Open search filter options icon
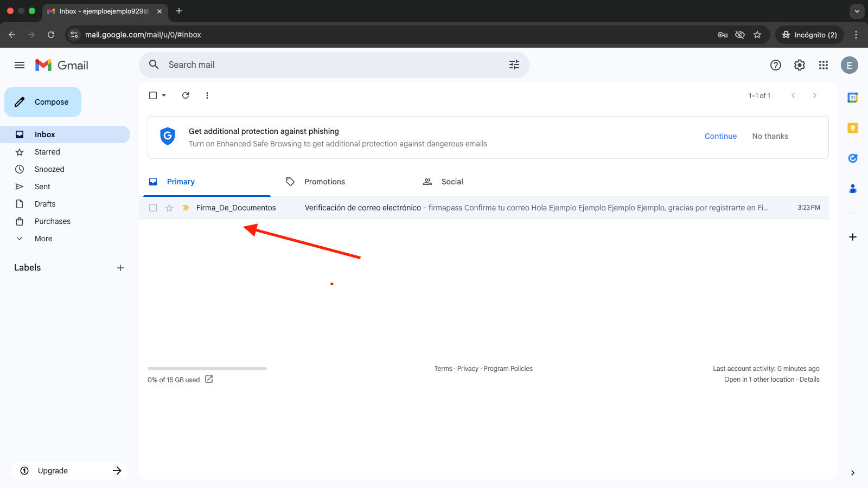Screen dimensions: 868x488 [514, 65]
